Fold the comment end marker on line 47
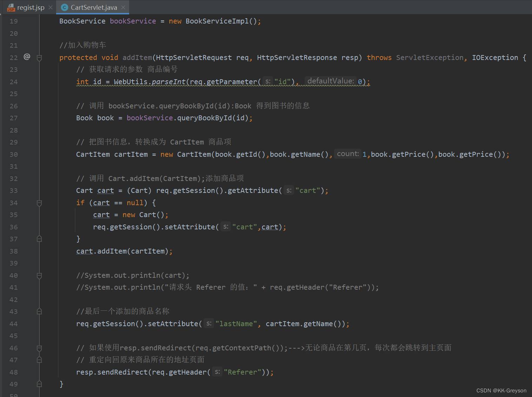This screenshot has width=532, height=397. pyautogui.click(x=39, y=360)
